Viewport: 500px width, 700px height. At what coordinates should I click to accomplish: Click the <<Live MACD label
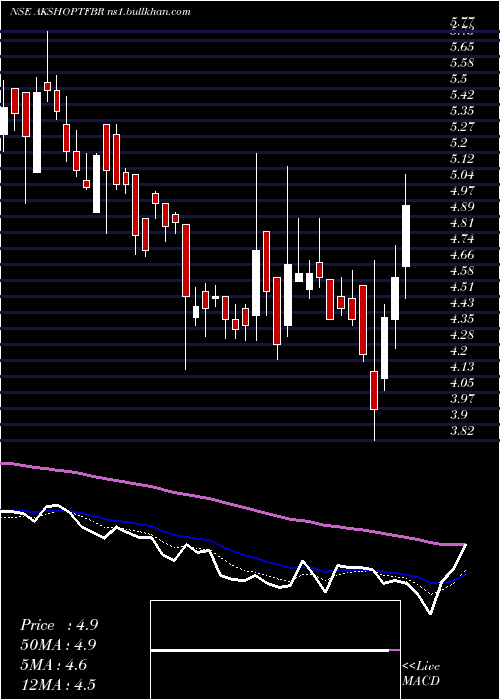421,673
